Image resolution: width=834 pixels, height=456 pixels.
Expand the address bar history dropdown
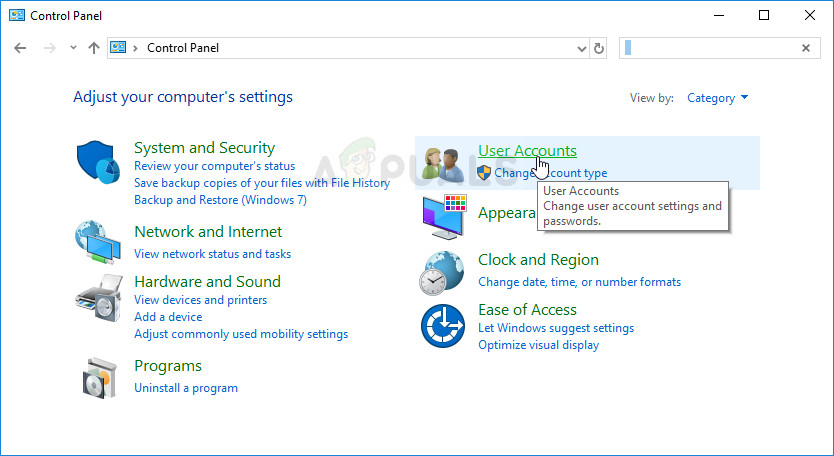point(581,48)
